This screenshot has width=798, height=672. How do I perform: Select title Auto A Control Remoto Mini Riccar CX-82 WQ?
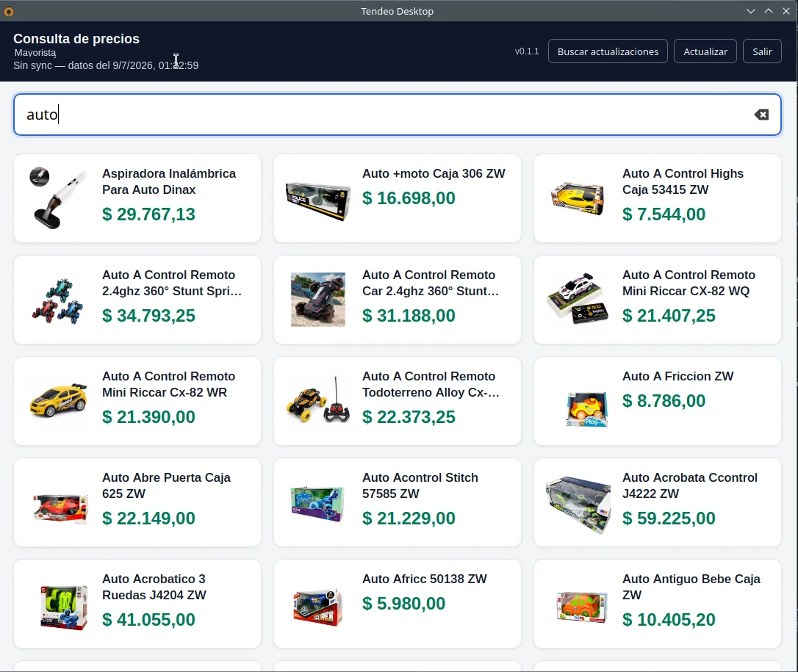coord(689,283)
